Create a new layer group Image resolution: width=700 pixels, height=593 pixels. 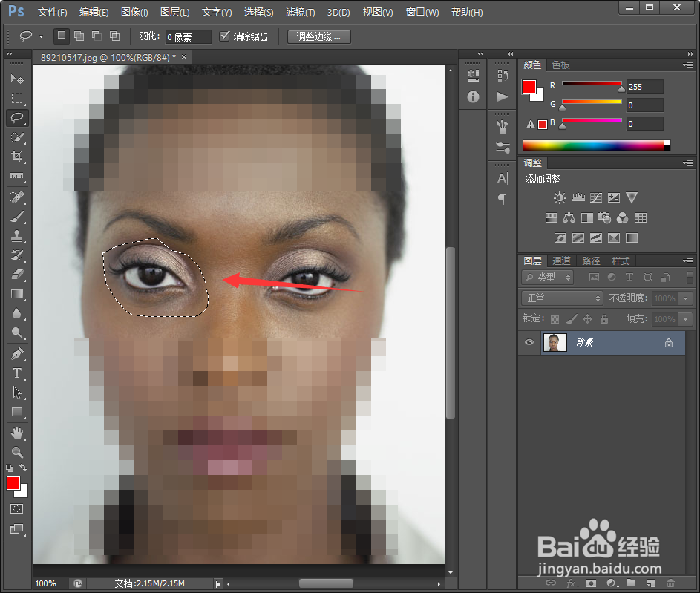631,583
